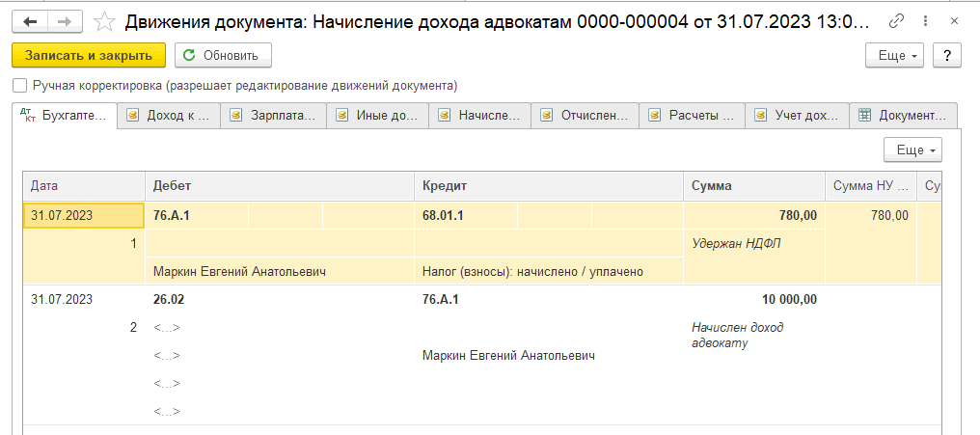Open the vertical three-dots window menu
Image resolution: width=980 pixels, height=435 pixels.
click(x=927, y=21)
